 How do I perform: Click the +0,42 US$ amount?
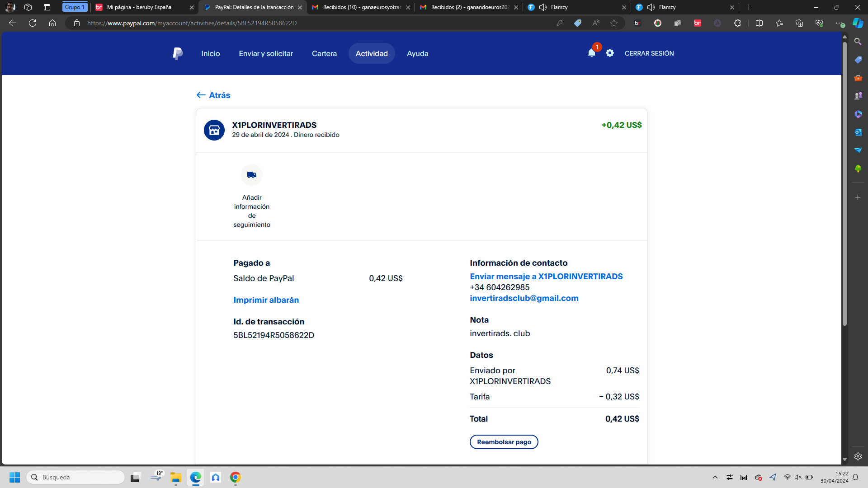(621, 125)
